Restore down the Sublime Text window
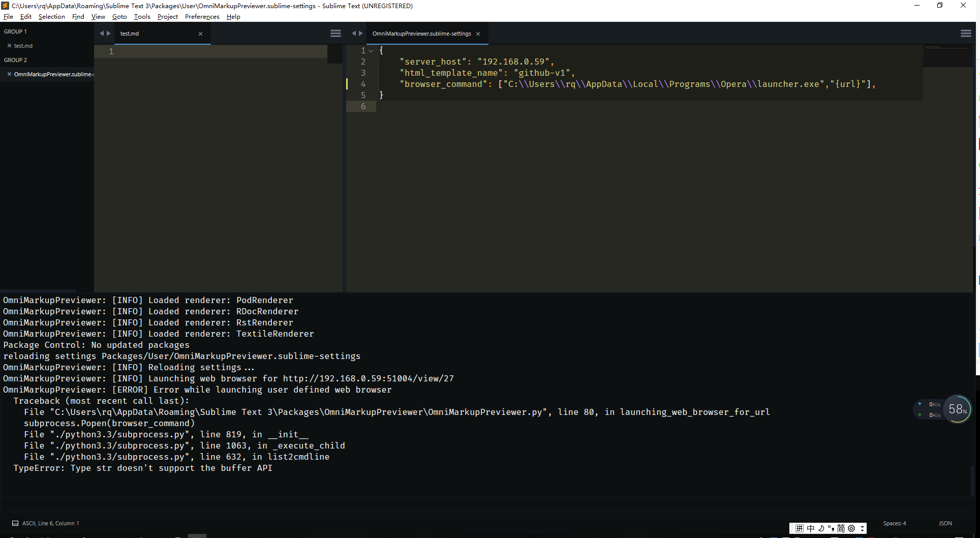This screenshot has width=980, height=538. [940, 6]
